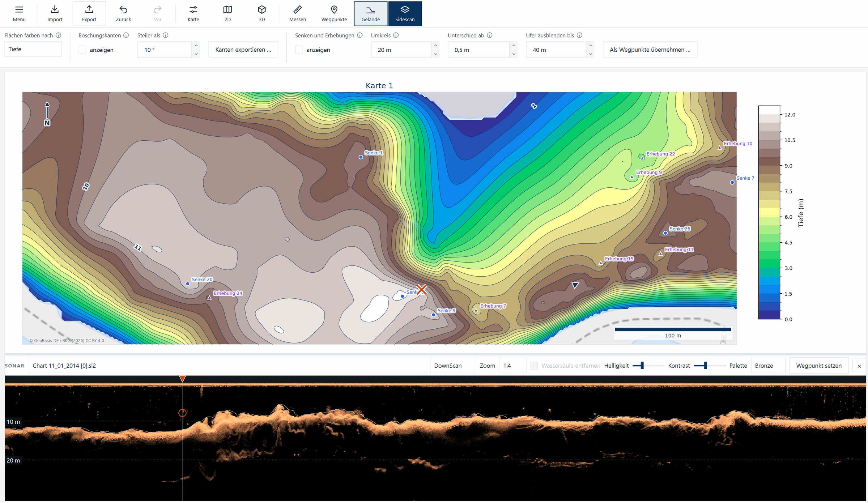This screenshot has width=868, height=503.
Task: Undo with the Zurück arrow
Action: [x=123, y=14]
